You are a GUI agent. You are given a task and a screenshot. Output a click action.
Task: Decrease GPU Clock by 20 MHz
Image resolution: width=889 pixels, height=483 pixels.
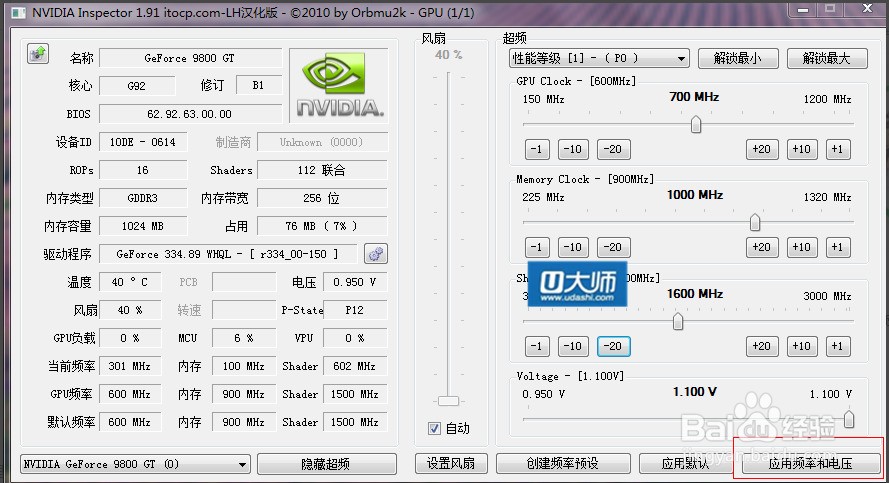[613, 149]
